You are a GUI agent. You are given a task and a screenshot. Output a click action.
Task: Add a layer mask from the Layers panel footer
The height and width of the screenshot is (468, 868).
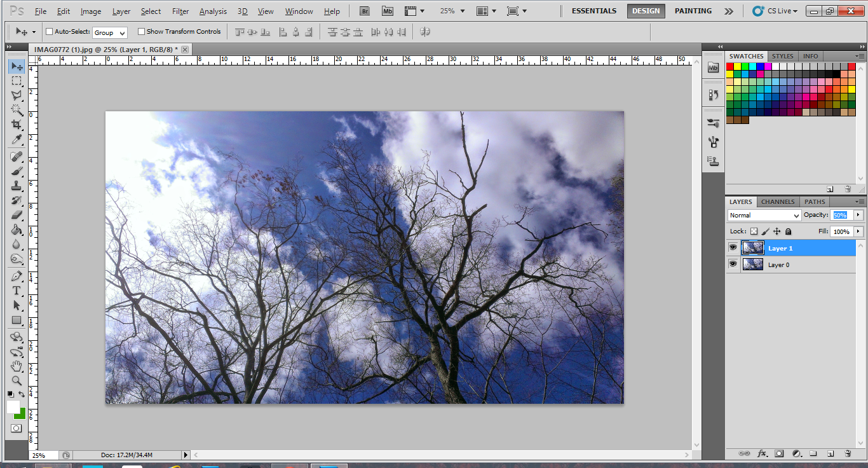(779, 453)
